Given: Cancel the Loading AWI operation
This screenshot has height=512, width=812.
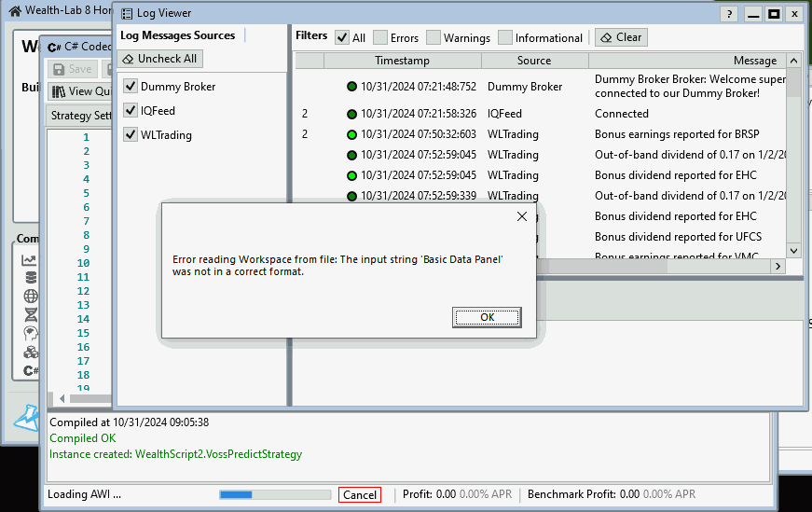Looking at the screenshot, I should pos(360,495).
